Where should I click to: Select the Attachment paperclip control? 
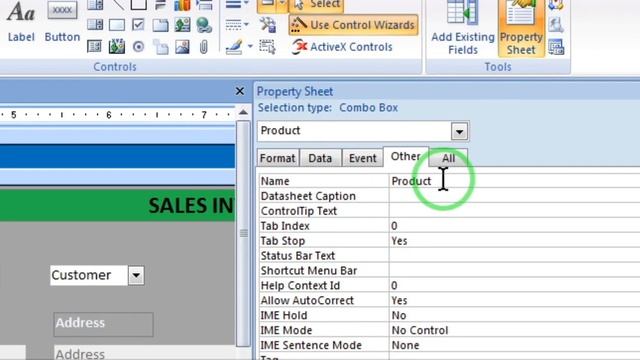204,47
